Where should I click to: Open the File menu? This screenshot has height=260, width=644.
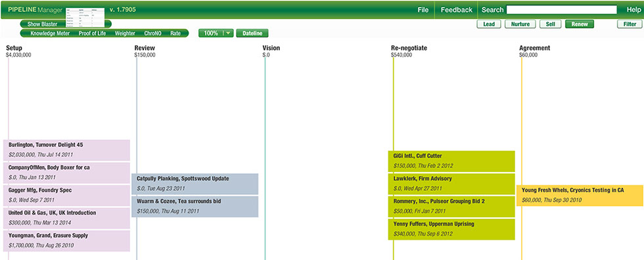pyautogui.click(x=423, y=10)
